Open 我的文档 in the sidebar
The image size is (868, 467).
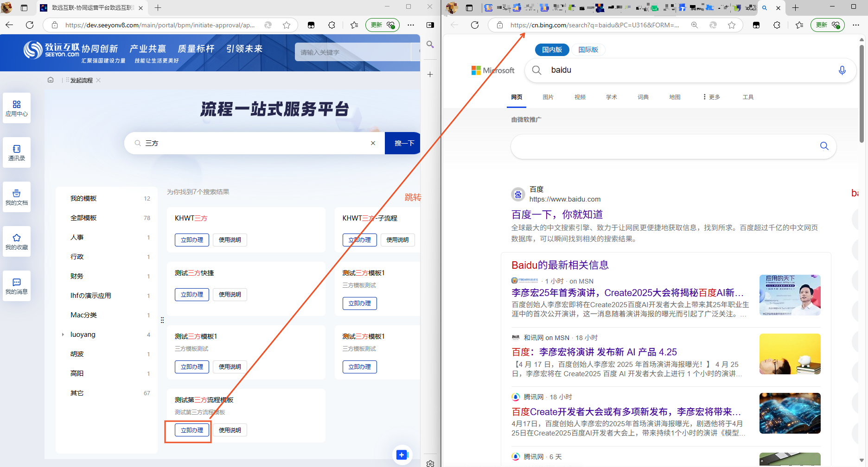17,197
